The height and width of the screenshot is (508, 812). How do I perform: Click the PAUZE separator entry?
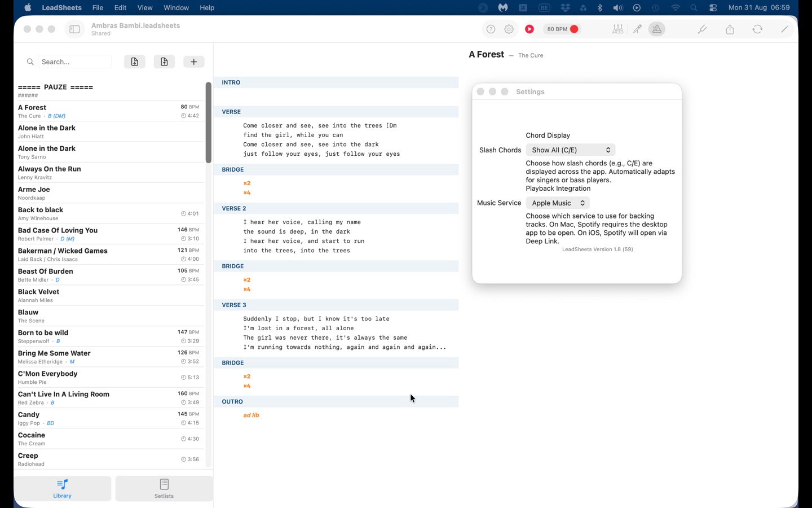(x=109, y=91)
